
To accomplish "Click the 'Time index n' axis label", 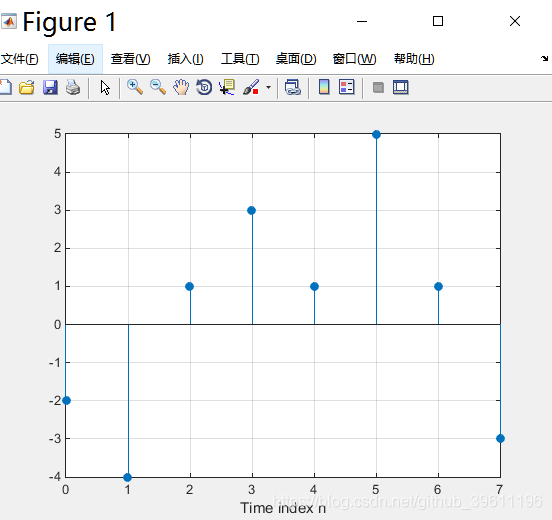I will pyautogui.click(x=283, y=508).
